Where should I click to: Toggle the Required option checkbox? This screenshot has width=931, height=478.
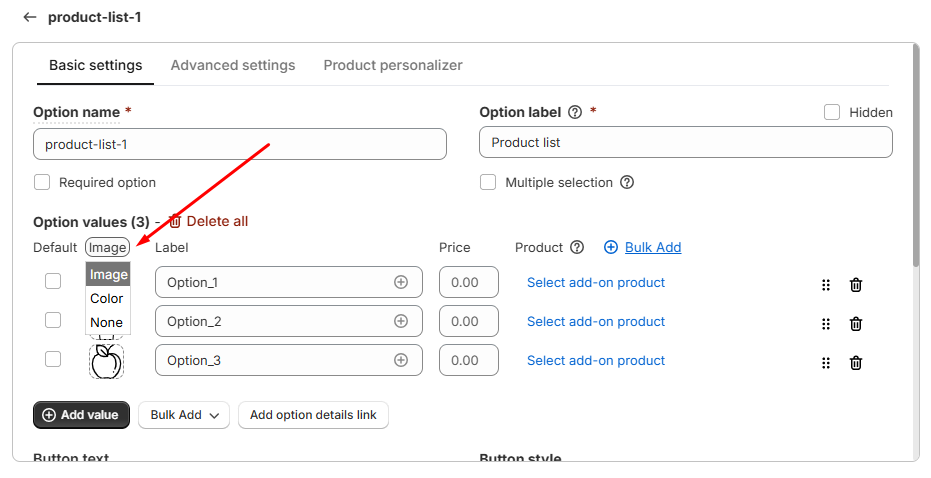click(42, 182)
